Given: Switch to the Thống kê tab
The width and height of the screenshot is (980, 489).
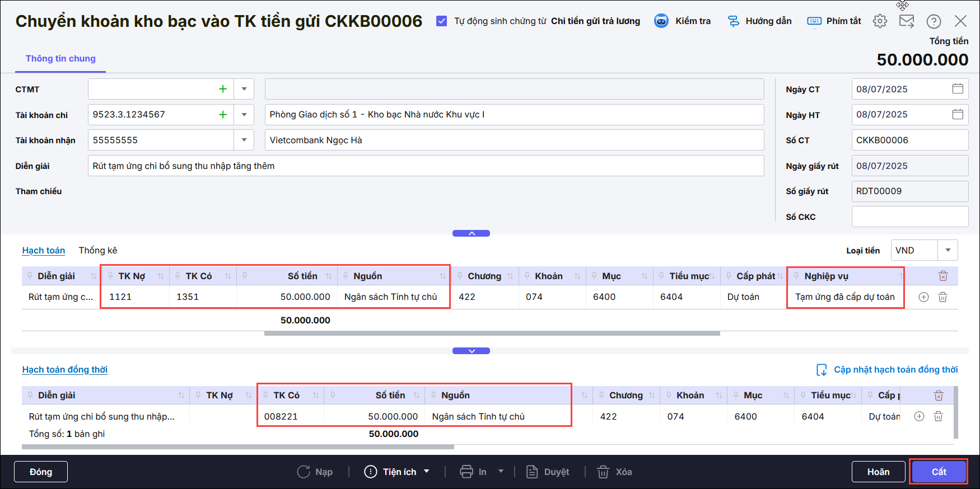Looking at the screenshot, I should coord(98,250).
